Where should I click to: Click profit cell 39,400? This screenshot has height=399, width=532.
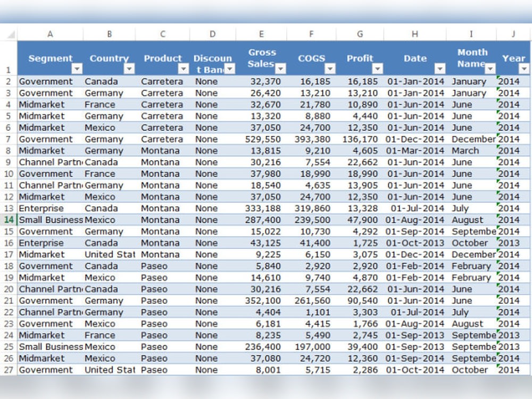(360, 347)
